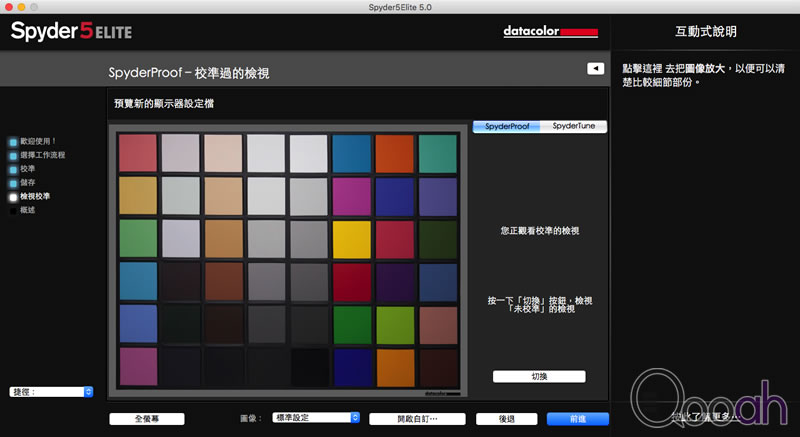Switch to the SpyderProof tab

pos(506,126)
